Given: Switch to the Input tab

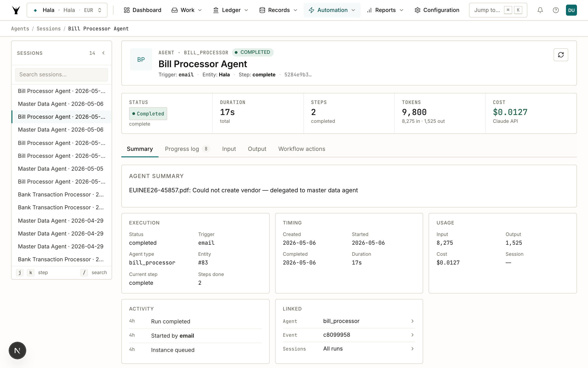Looking at the screenshot, I should pyautogui.click(x=229, y=149).
